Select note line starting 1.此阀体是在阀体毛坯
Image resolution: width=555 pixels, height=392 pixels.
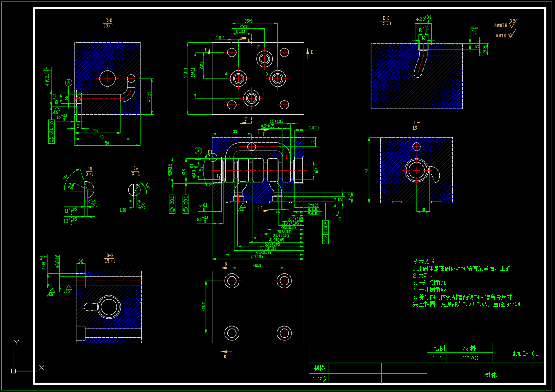click(x=462, y=268)
